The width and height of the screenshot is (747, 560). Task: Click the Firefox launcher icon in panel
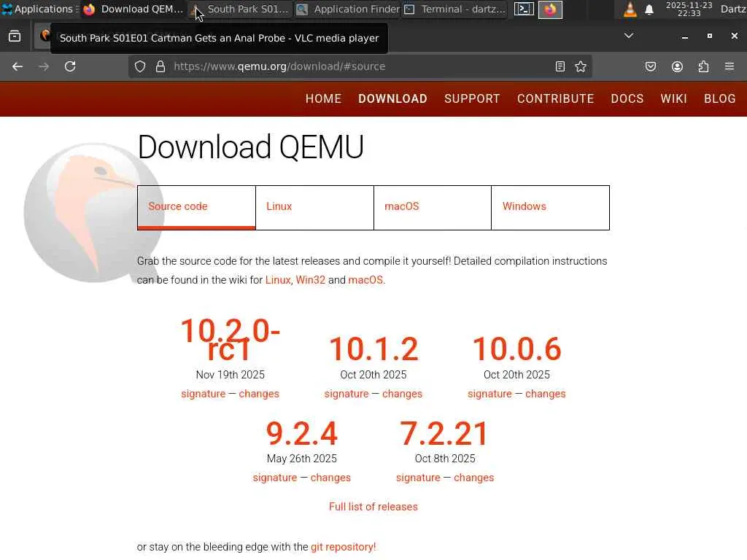pos(550,9)
